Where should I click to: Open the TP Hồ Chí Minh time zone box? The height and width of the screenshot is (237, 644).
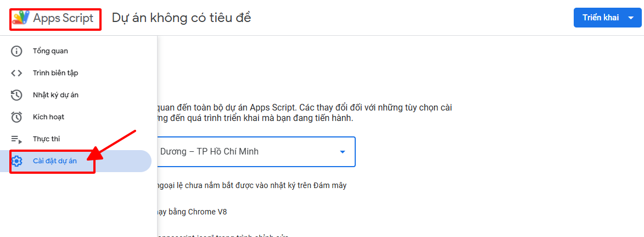pos(242,152)
